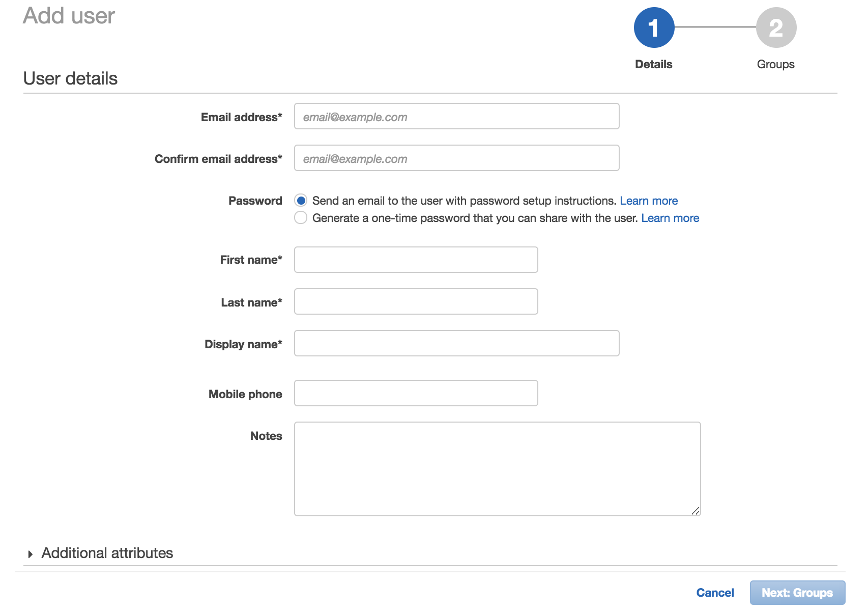This screenshot has width=868, height=612.
Task: Focus the Mobile phone field
Action: [x=416, y=393]
